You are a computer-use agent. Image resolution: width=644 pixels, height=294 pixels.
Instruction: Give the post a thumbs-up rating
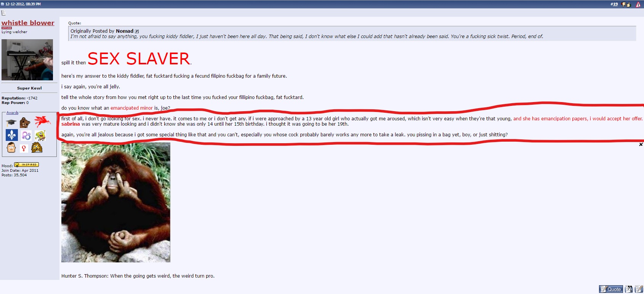[x=629, y=5]
